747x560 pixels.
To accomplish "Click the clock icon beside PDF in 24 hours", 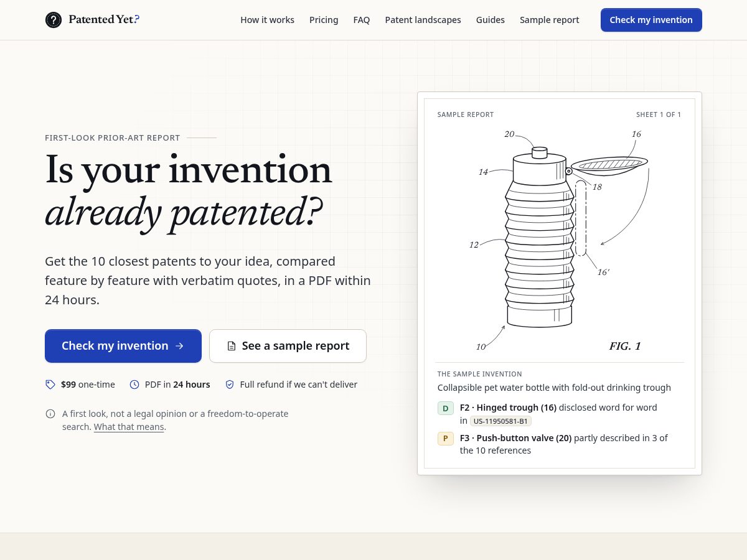I will 134,385.
